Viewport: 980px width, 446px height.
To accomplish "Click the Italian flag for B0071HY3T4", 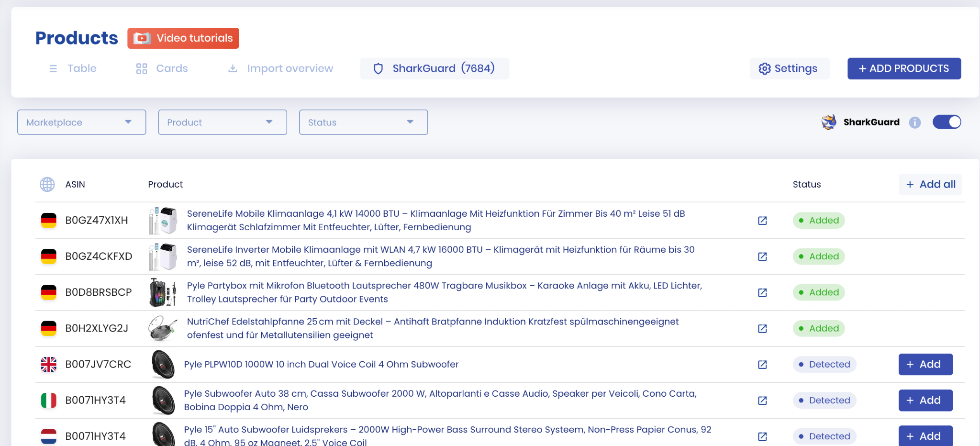I will click(49, 401).
